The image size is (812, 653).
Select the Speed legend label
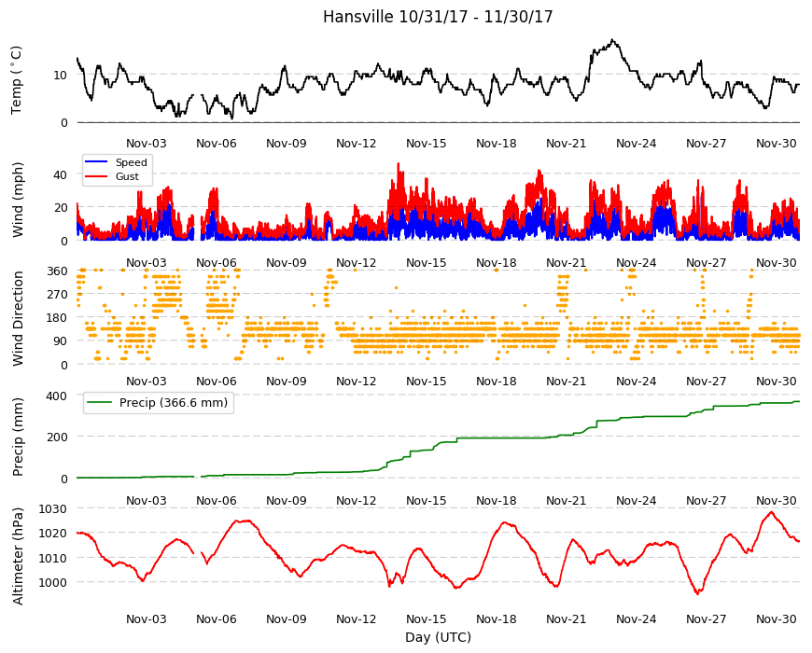pyautogui.click(x=131, y=162)
